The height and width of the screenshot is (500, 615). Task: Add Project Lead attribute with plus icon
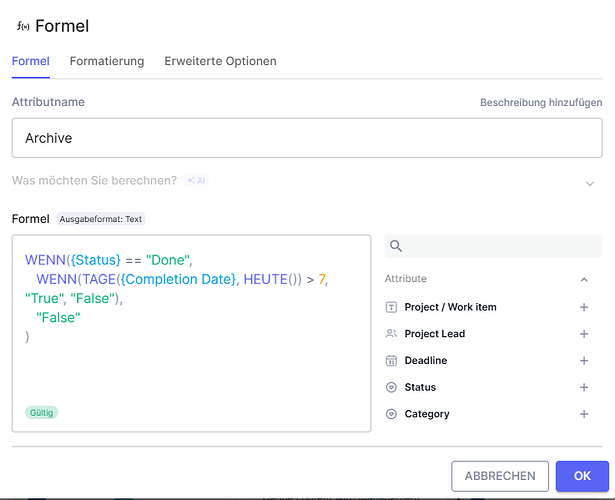(x=584, y=334)
